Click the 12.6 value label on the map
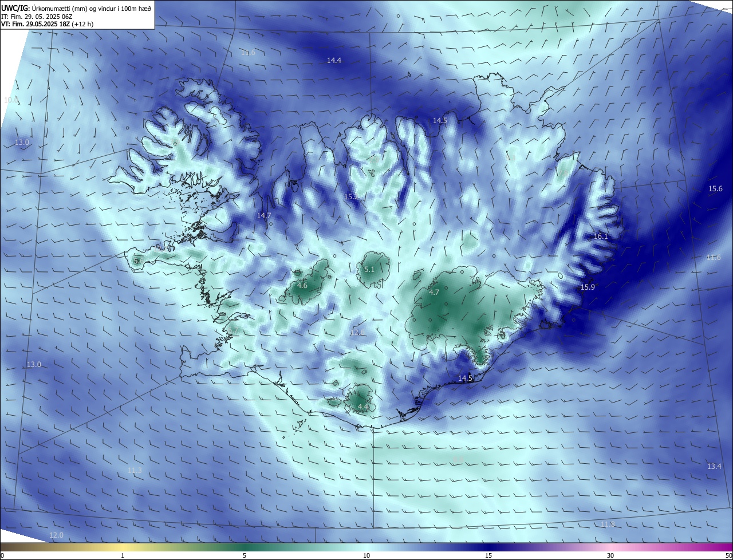This screenshot has width=733, height=560. [x=357, y=333]
